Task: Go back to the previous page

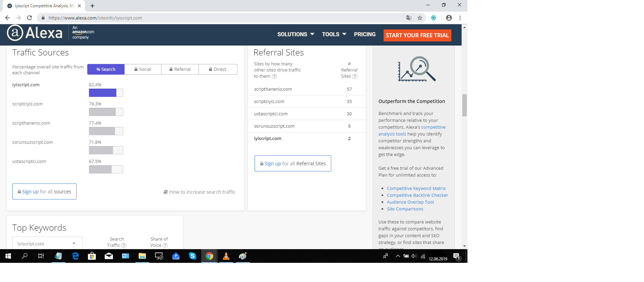Action: [x=8, y=18]
